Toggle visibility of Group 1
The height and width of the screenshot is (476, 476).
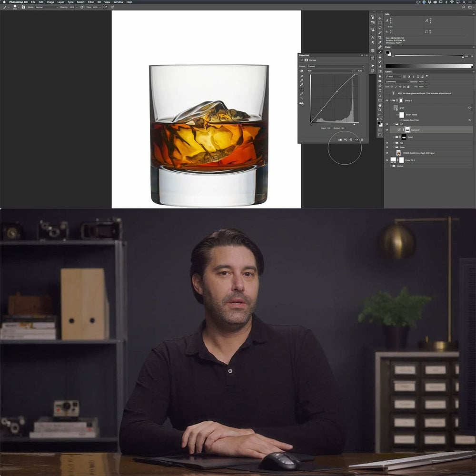pyautogui.click(x=387, y=100)
